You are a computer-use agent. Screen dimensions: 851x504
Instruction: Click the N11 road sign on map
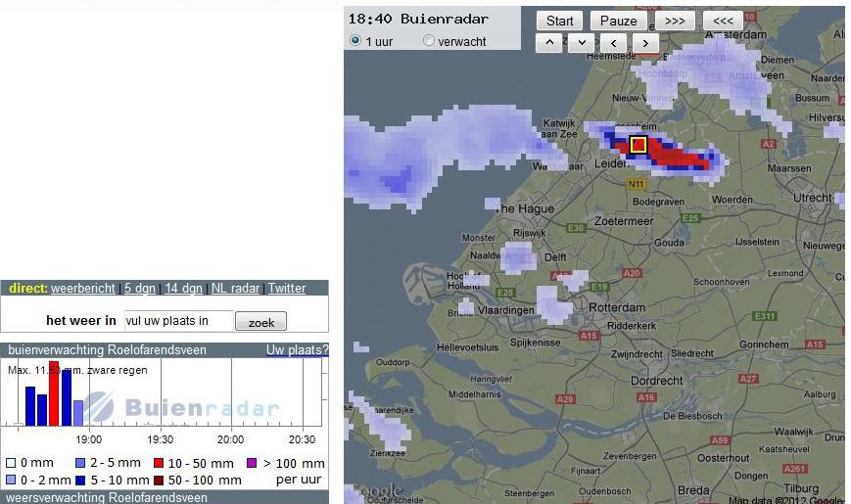click(x=636, y=184)
